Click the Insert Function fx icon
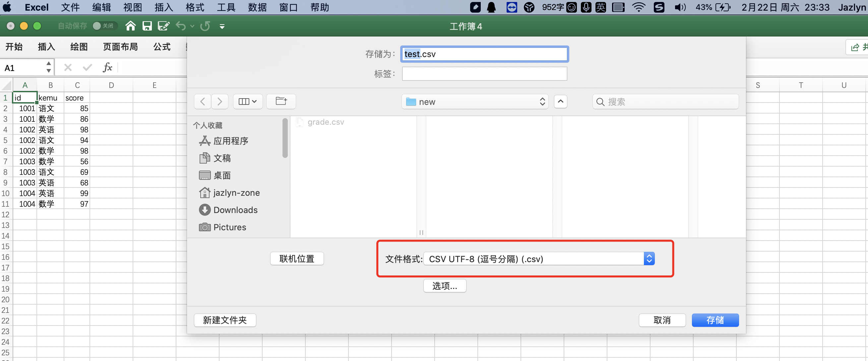Viewport: 868px width, 361px height. (x=107, y=67)
